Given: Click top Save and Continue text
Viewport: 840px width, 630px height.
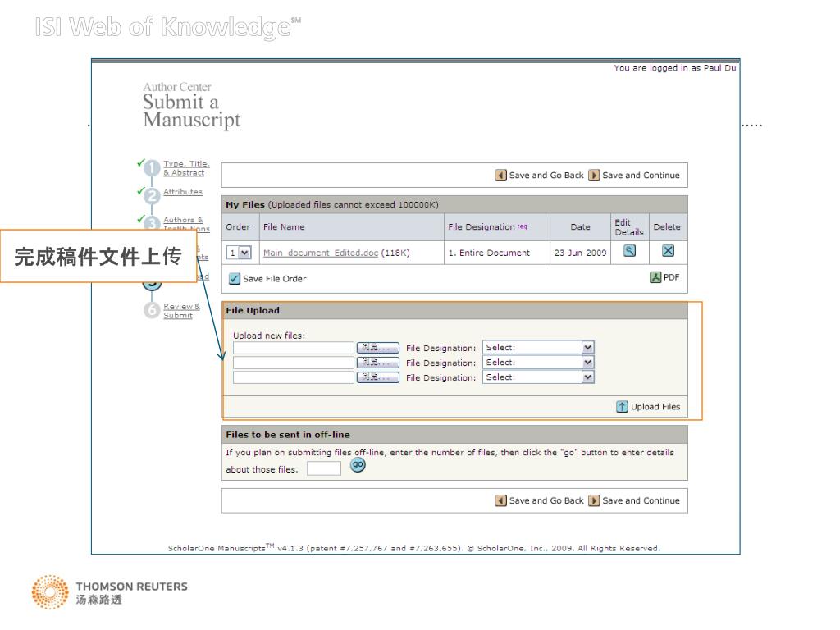Looking at the screenshot, I should point(641,176).
